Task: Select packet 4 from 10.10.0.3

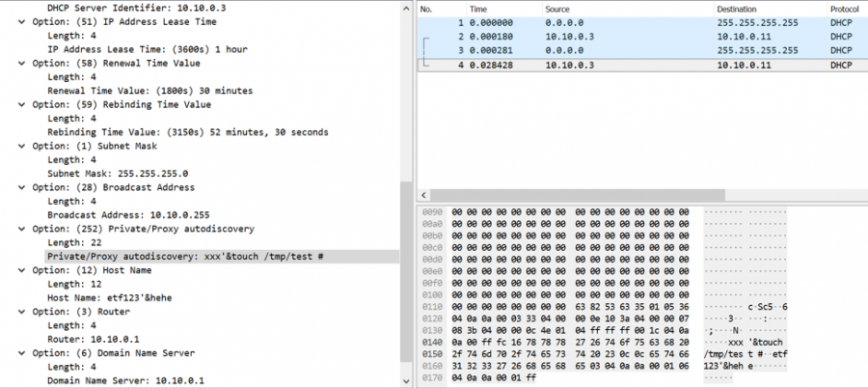Action: point(579,65)
